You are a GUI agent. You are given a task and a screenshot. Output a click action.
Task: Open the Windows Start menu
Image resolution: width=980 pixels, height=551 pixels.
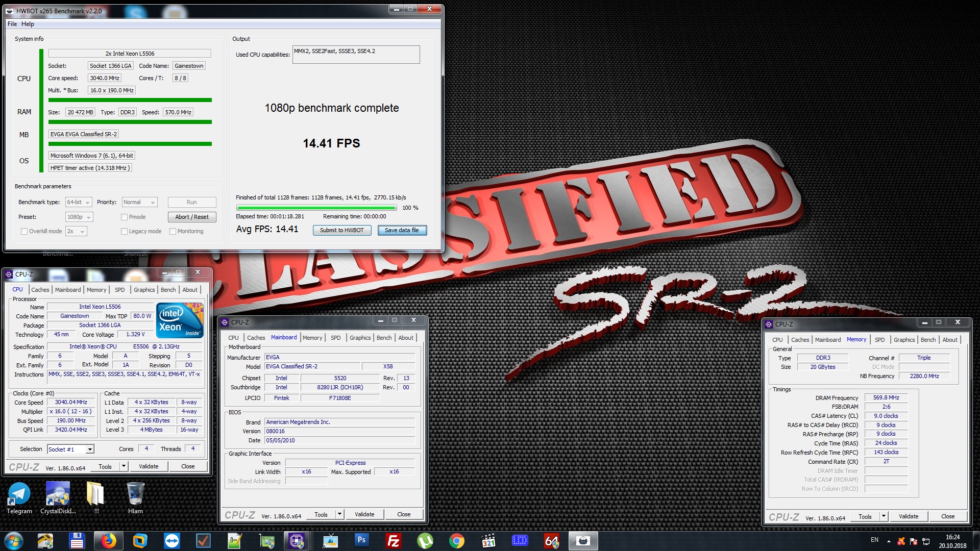14,540
